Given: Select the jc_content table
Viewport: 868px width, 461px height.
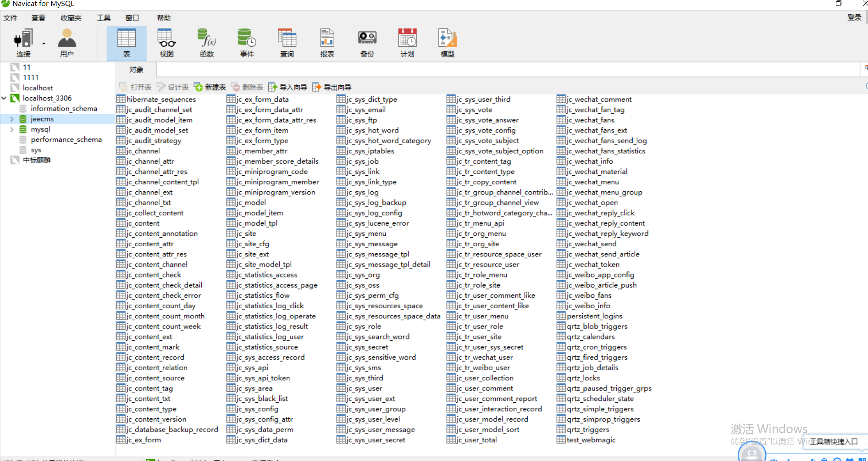Looking at the screenshot, I should [x=143, y=223].
